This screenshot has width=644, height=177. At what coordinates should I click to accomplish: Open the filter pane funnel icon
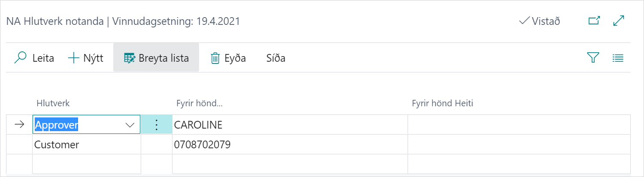point(593,58)
